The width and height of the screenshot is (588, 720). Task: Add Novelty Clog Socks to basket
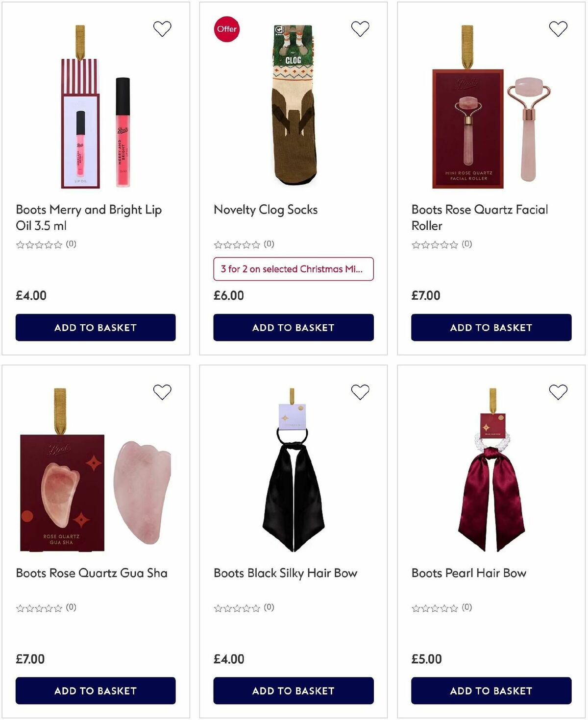click(x=293, y=327)
